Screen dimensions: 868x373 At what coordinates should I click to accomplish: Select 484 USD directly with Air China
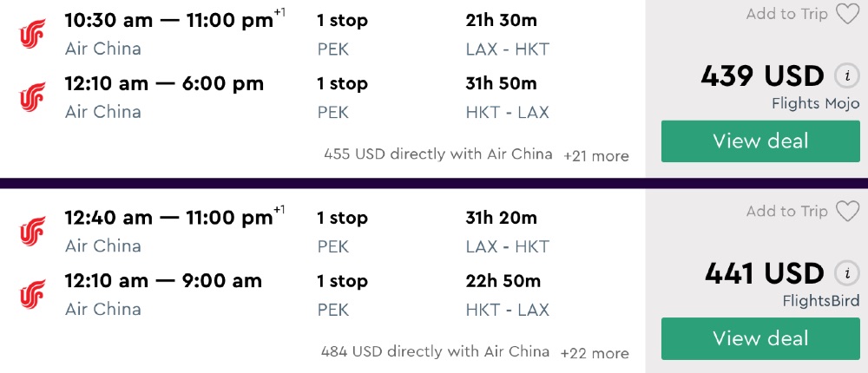[435, 352]
